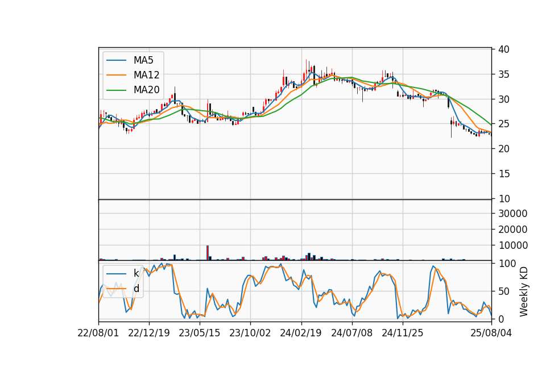
Task: Click the price axis value 30
Action: pos(504,99)
